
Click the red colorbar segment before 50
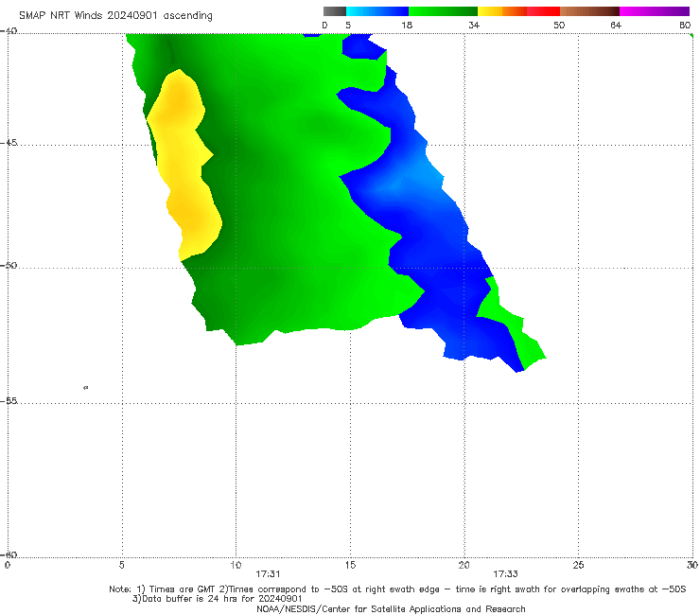tap(543, 11)
